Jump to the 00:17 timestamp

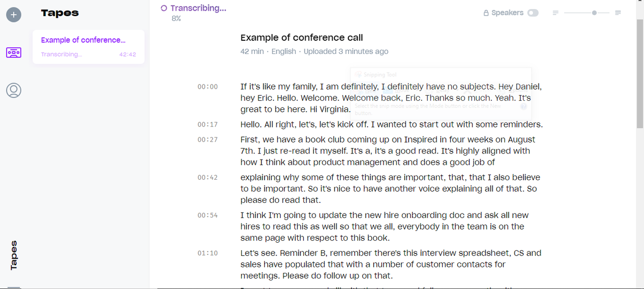(x=207, y=124)
